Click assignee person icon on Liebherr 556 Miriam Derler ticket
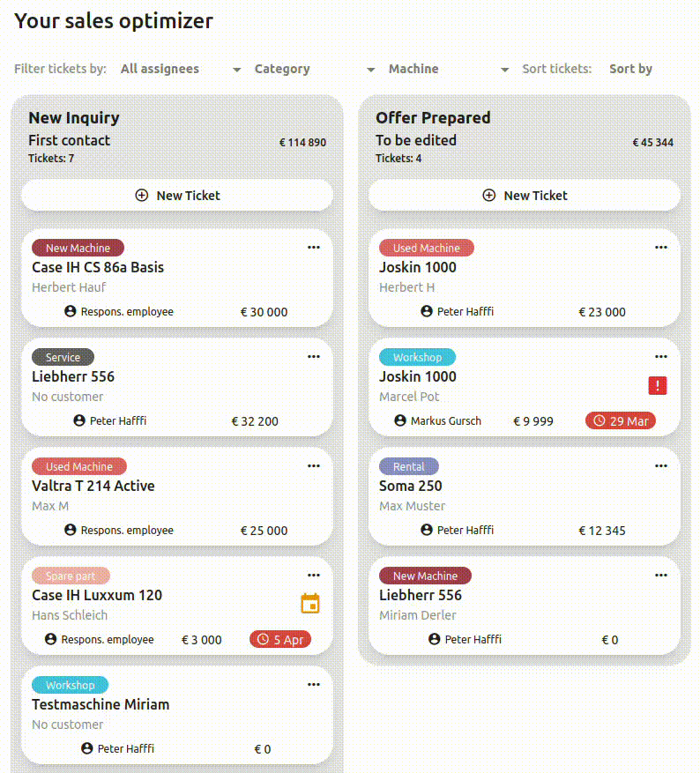The width and height of the screenshot is (700, 773). tap(434, 639)
